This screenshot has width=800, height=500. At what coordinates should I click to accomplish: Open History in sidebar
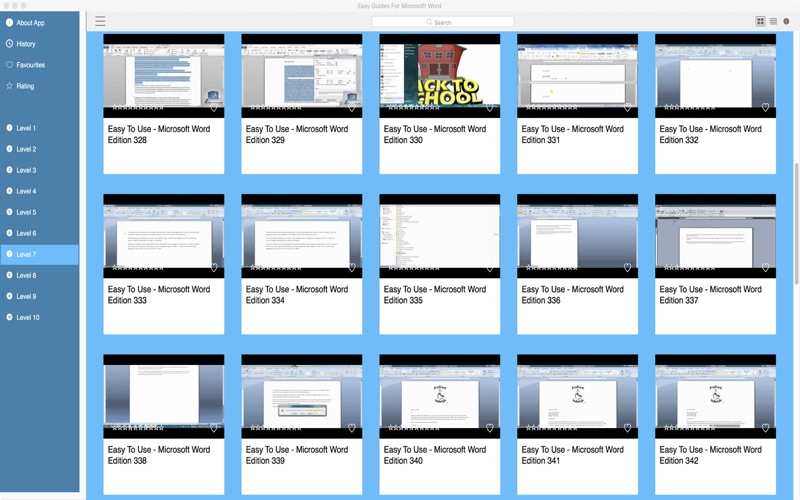tap(40, 44)
